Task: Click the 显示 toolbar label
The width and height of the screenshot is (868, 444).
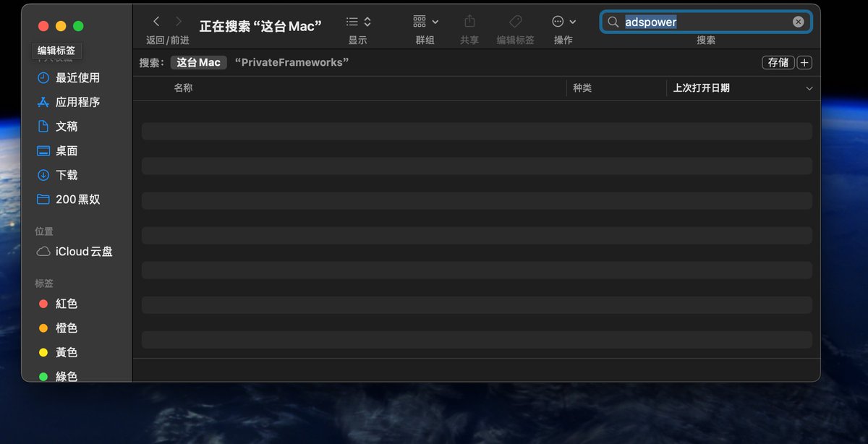Action: pos(358,40)
